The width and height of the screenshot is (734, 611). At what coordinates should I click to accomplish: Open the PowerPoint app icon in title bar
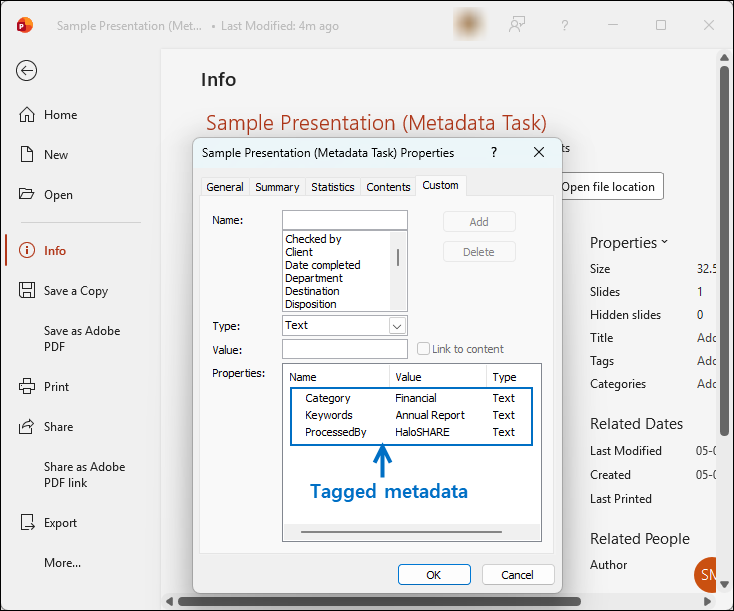pyautogui.click(x=25, y=25)
